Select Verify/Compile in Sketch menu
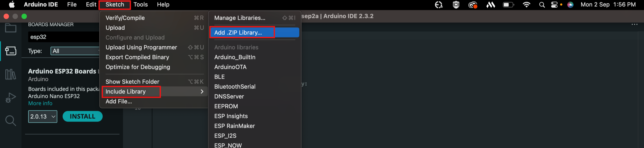The width and height of the screenshot is (644, 148). click(x=154, y=18)
